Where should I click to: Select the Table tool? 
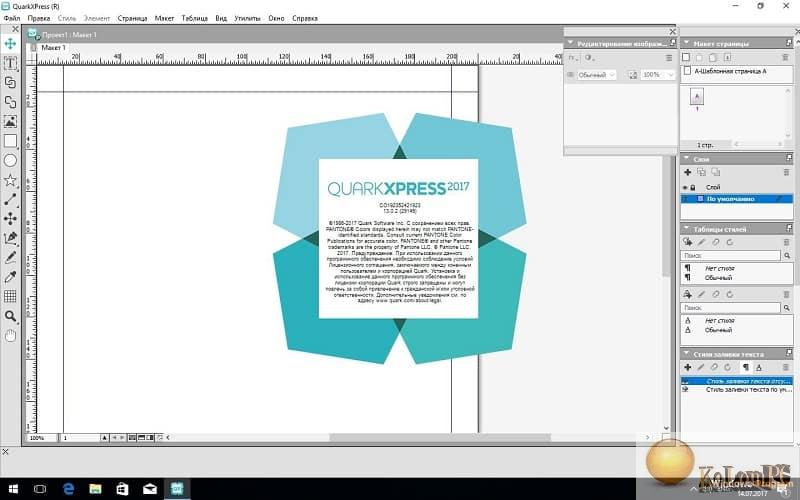pyautogui.click(x=10, y=296)
